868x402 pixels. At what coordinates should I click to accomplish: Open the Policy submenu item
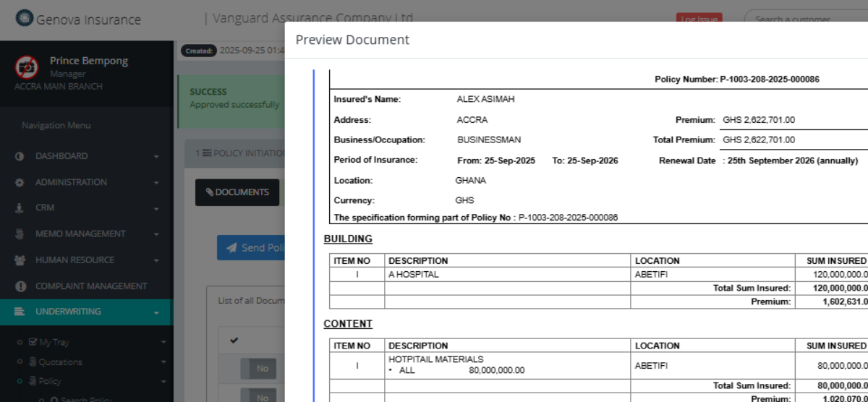pyautogui.click(x=49, y=381)
